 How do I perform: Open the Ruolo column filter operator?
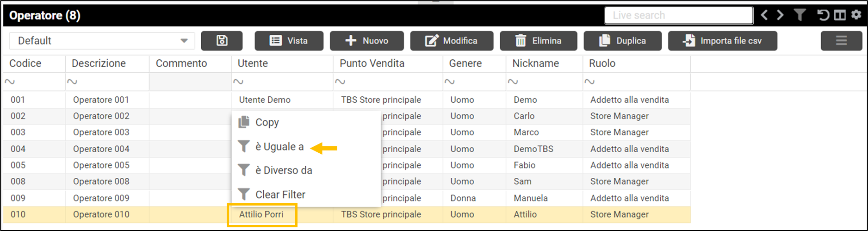point(589,82)
